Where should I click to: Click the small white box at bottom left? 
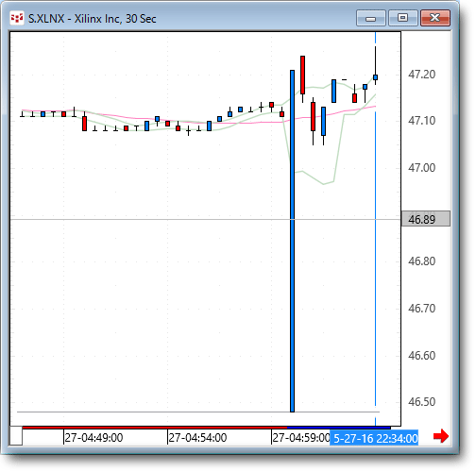point(16,436)
